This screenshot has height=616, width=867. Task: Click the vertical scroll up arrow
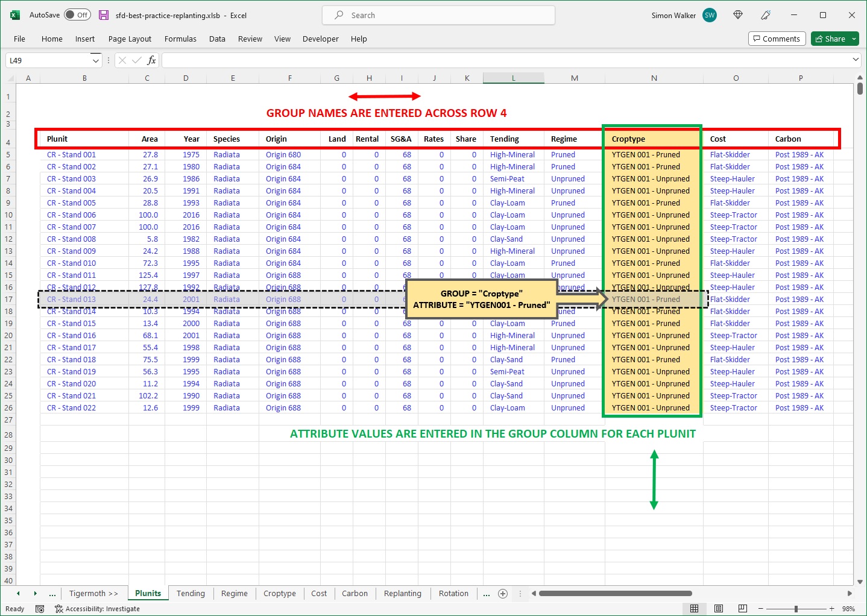(x=860, y=78)
